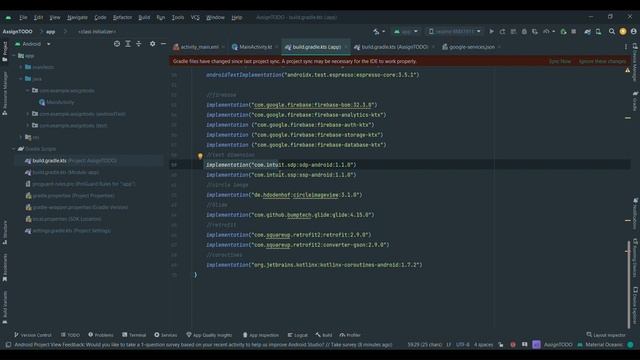
Task: Toggle the Gradle side panel
Action: 635,101
